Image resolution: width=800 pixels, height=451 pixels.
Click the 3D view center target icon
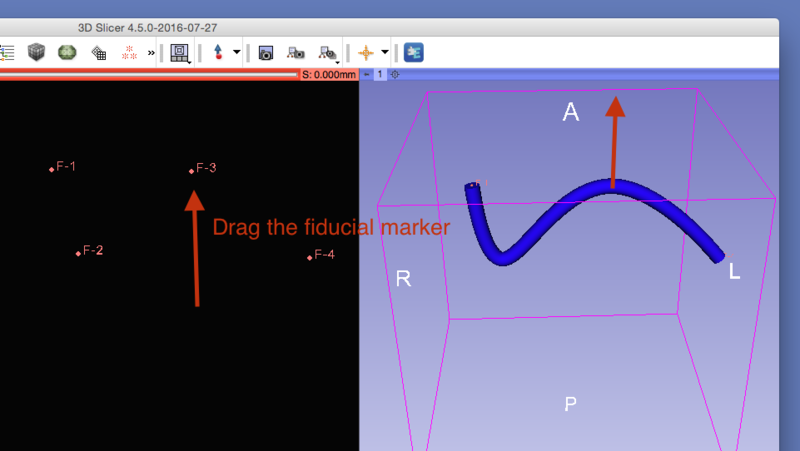coord(394,74)
